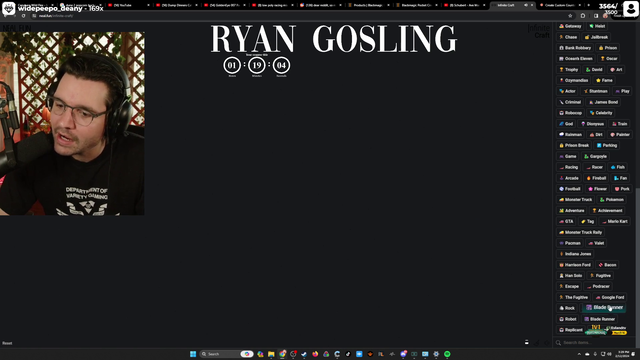The height and width of the screenshot is (360, 640).
Task: Click the Chase element chip
Action: pyautogui.click(x=568, y=37)
